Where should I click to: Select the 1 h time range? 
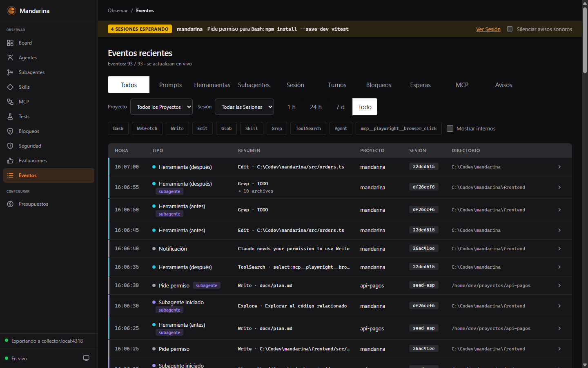coord(292,107)
